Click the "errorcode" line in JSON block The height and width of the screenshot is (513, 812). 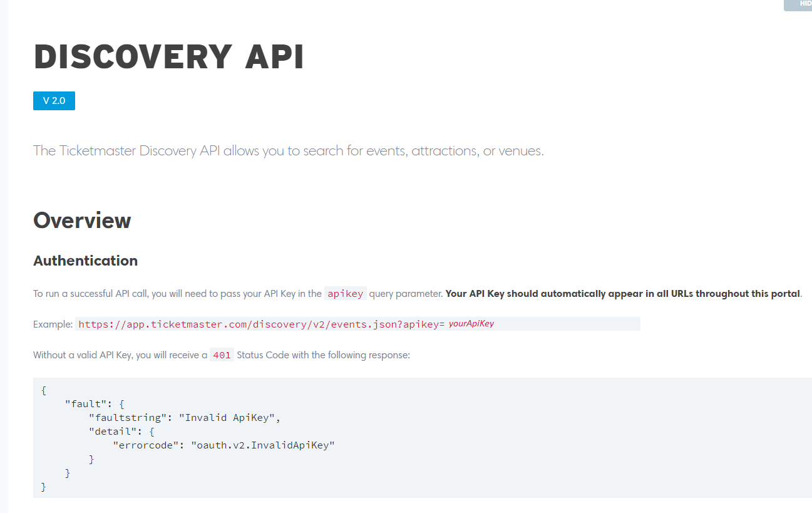pyautogui.click(x=224, y=445)
